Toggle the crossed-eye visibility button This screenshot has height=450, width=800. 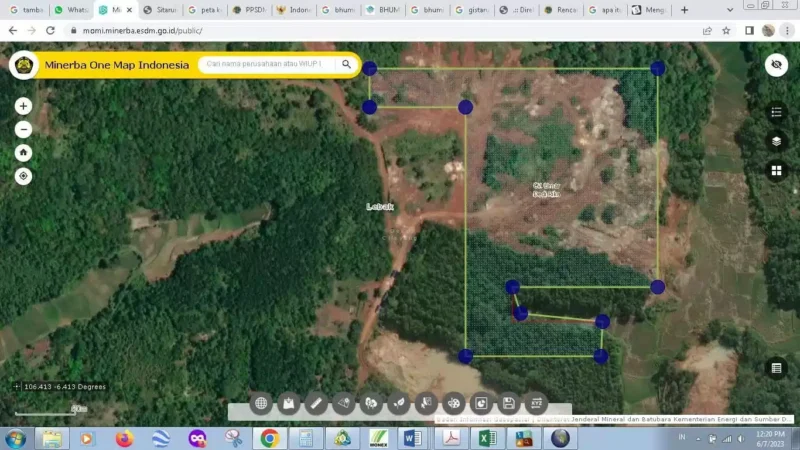coord(776,65)
